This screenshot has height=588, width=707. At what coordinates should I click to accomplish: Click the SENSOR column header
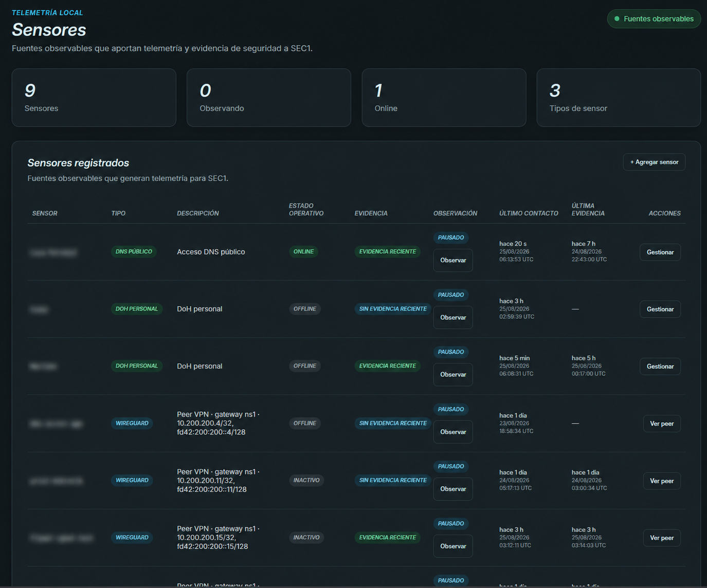pyautogui.click(x=45, y=213)
